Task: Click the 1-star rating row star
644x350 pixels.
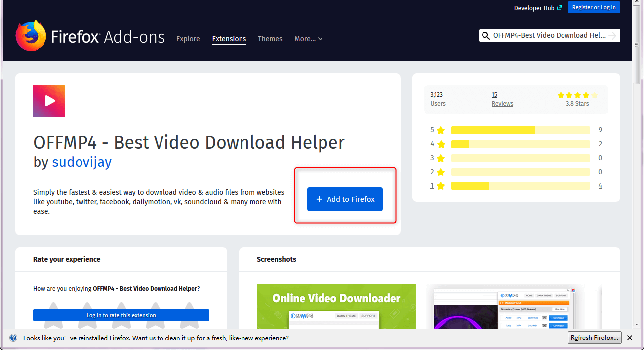Action: coord(441,186)
